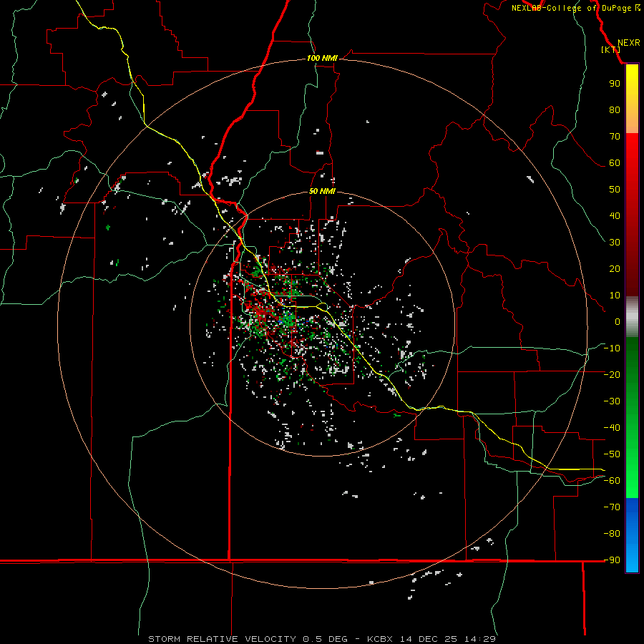This screenshot has height=644, width=644.
Task: Click the -40 scale value
Action: point(612,428)
